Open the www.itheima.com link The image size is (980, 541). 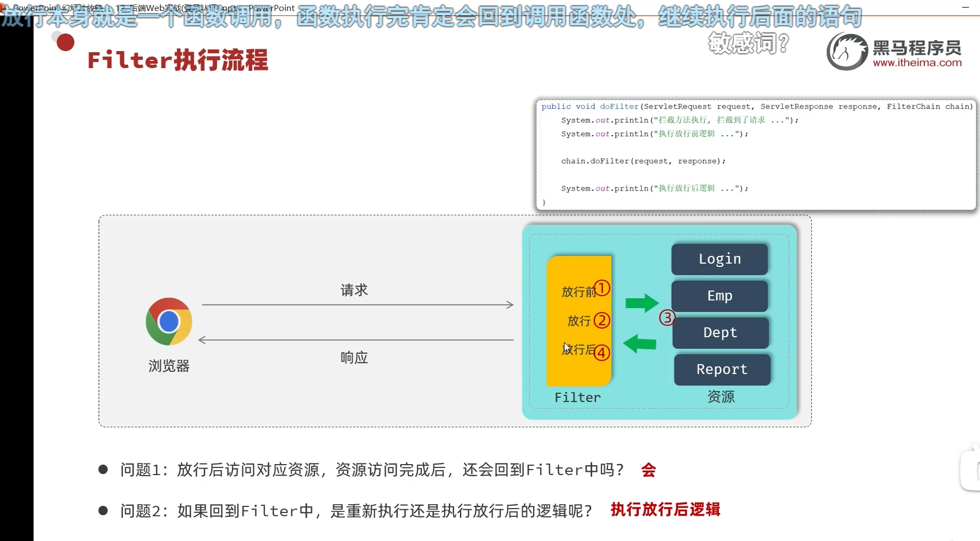(917, 63)
